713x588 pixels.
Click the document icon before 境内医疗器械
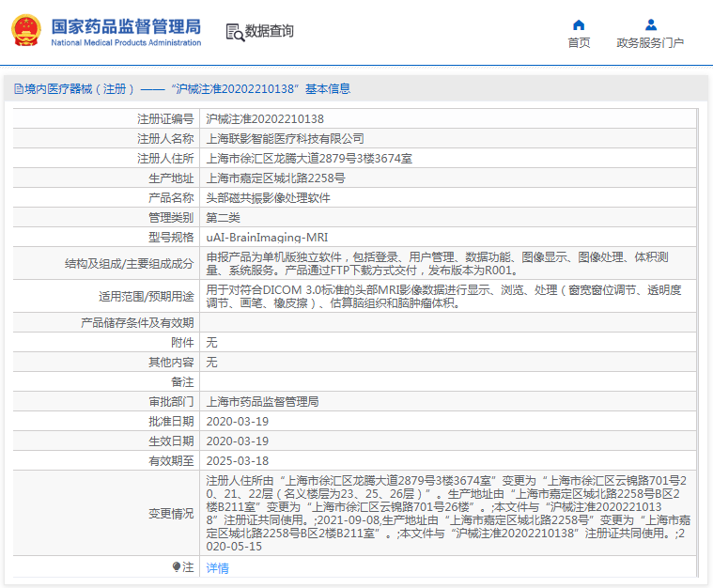click(18, 88)
